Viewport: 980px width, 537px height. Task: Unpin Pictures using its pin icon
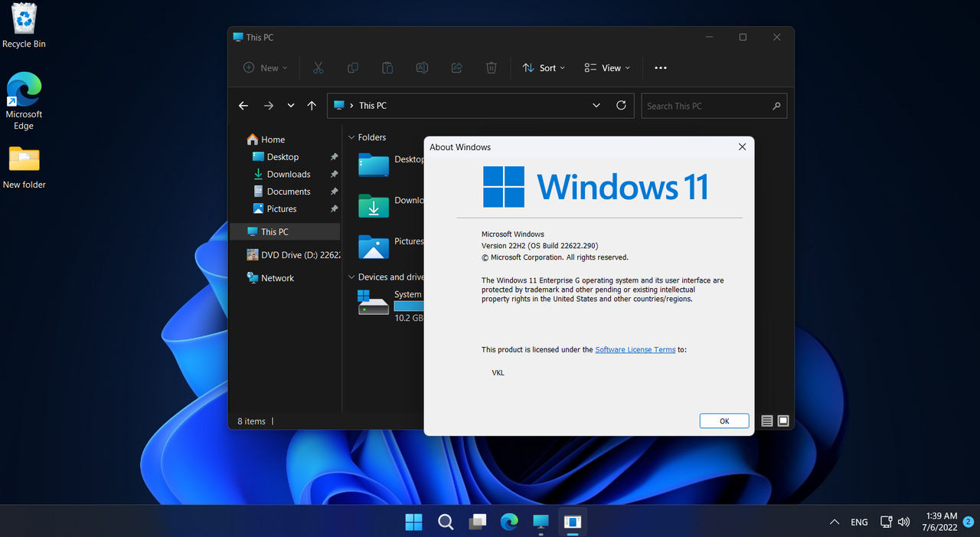tap(334, 208)
